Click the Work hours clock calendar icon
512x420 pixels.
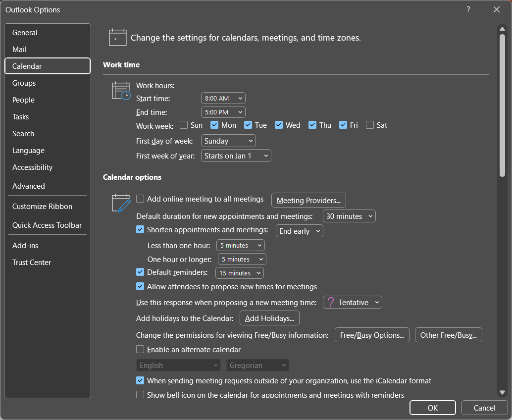click(121, 91)
